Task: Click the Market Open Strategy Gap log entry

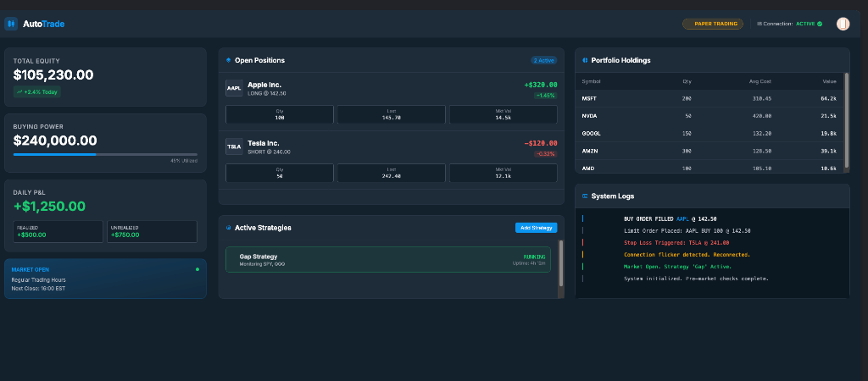Action: click(x=678, y=267)
